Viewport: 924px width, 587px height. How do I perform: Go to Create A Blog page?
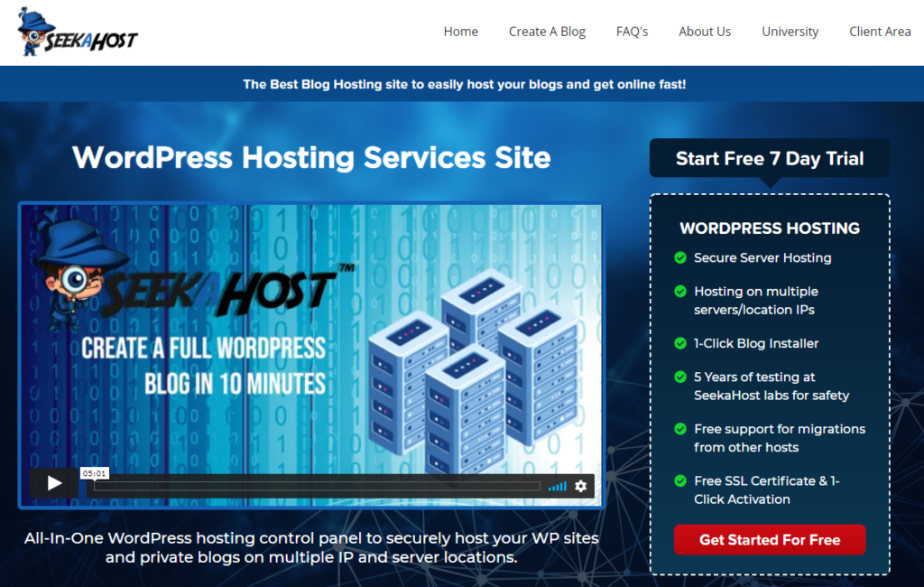(x=547, y=32)
